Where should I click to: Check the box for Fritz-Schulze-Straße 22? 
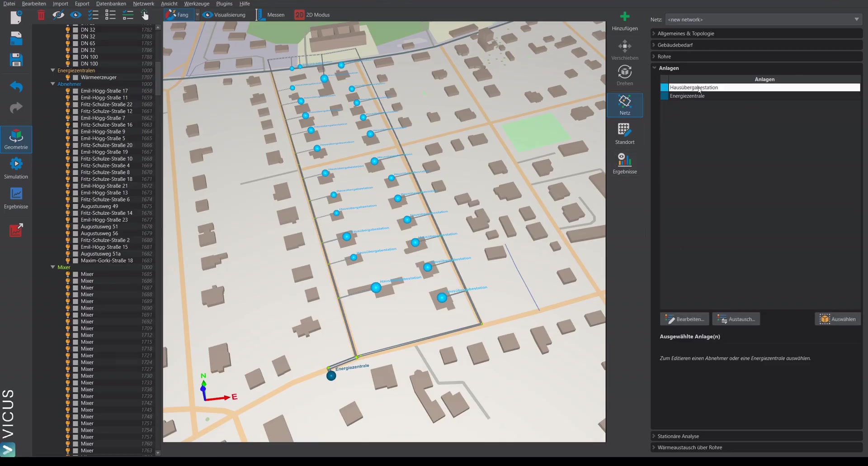(75, 105)
